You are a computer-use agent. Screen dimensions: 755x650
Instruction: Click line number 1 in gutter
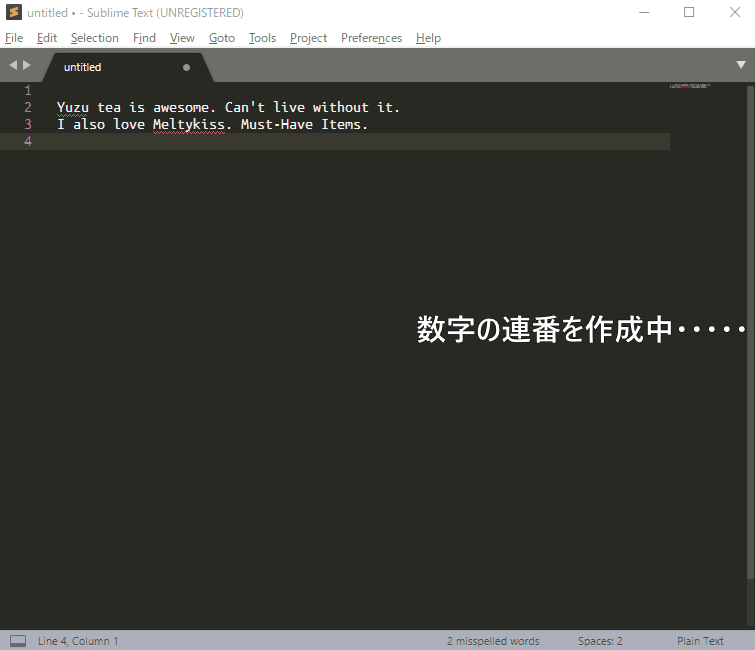(x=28, y=91)
